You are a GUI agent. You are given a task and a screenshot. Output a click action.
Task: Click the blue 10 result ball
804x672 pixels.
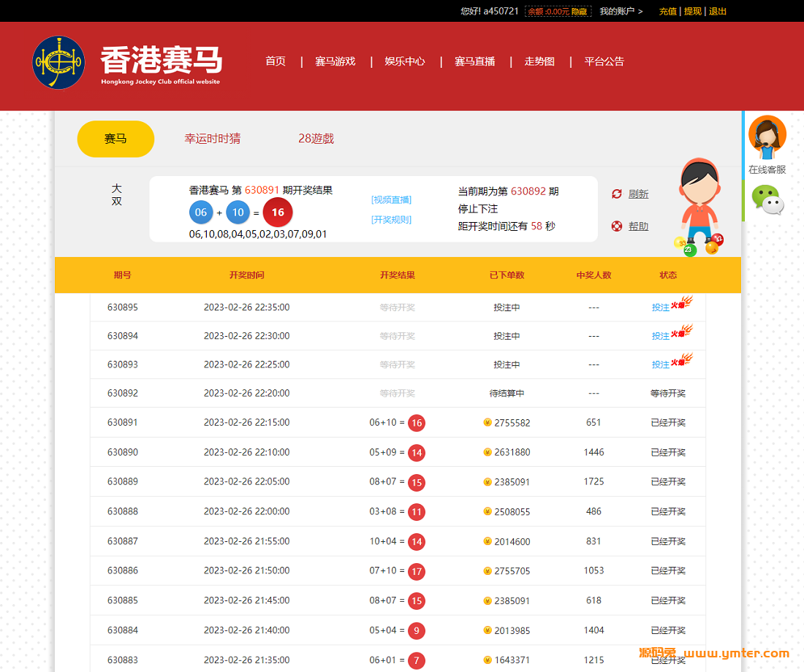click(x=238, y=213)
